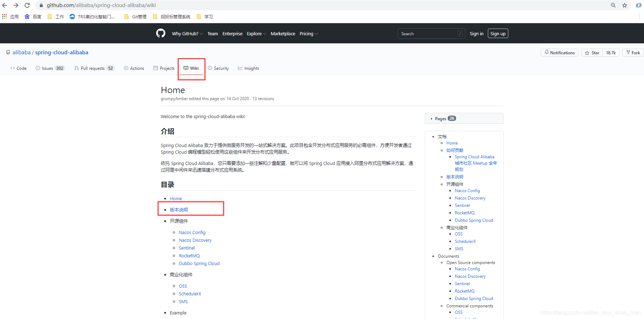Image resolution: width=644 pixels, height=319 pixels.
Task: Open browser zoom magnifier icon
Action: click(613, 5)
